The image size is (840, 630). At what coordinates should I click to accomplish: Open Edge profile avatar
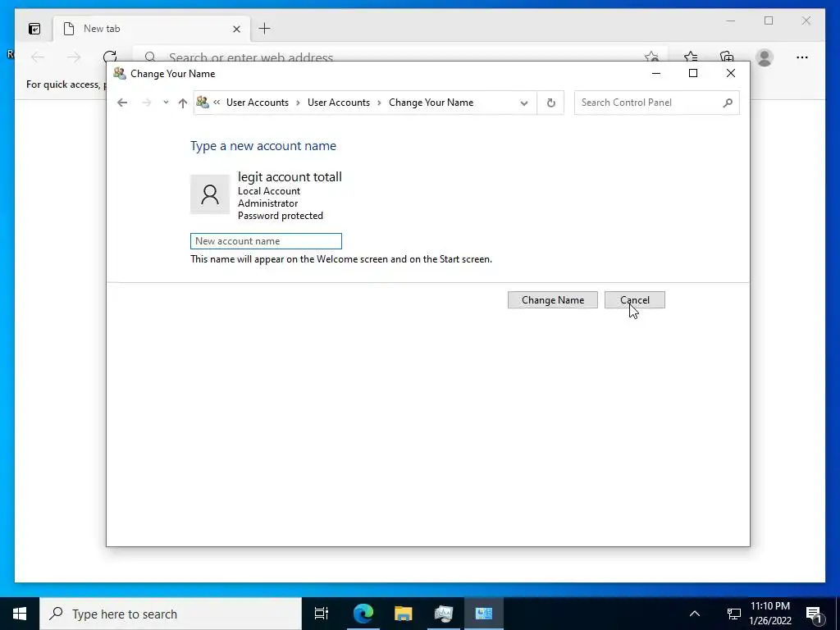tap(765, 57)
